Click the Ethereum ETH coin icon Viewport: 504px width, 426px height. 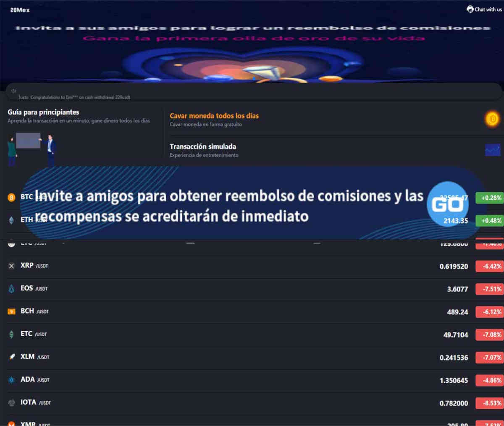tap(12, 220)
